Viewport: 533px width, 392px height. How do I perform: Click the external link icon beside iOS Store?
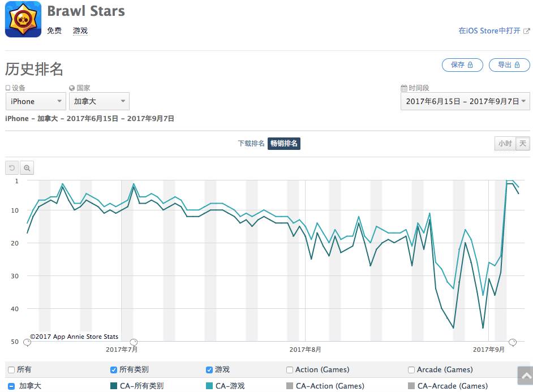click(526, 31)
